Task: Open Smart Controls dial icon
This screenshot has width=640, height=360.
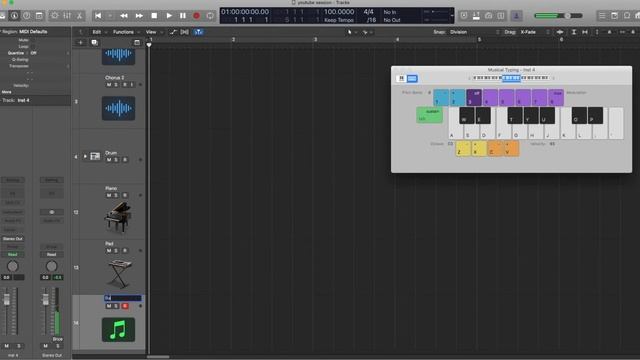Action: [x=54, y=16]
